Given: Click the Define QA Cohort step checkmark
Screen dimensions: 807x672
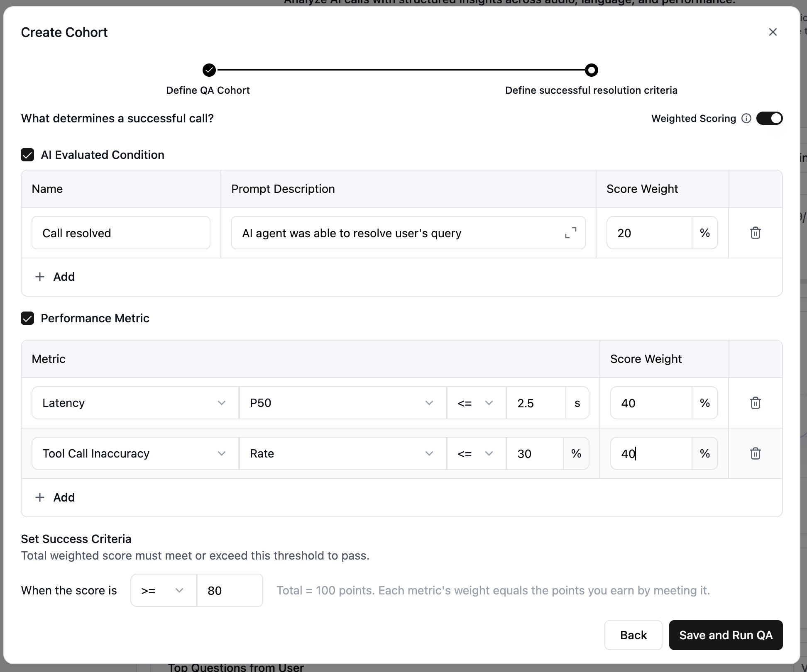Looking at the screenshot, I should coord(209,70).
